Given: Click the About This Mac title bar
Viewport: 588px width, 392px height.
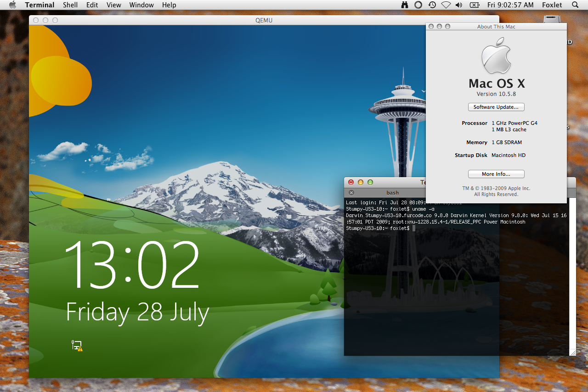Looking at the screenshot, I should (496, 27).
